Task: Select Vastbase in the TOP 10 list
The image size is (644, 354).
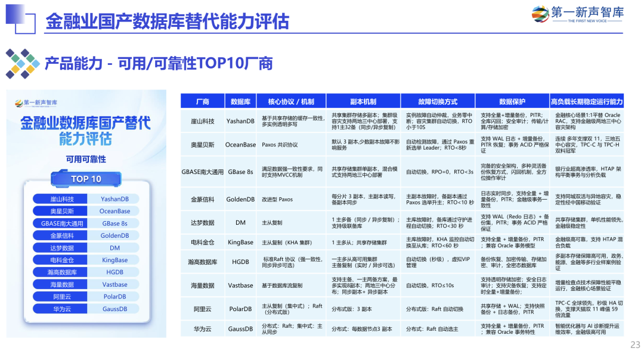Action: click(x=114, y=284)
